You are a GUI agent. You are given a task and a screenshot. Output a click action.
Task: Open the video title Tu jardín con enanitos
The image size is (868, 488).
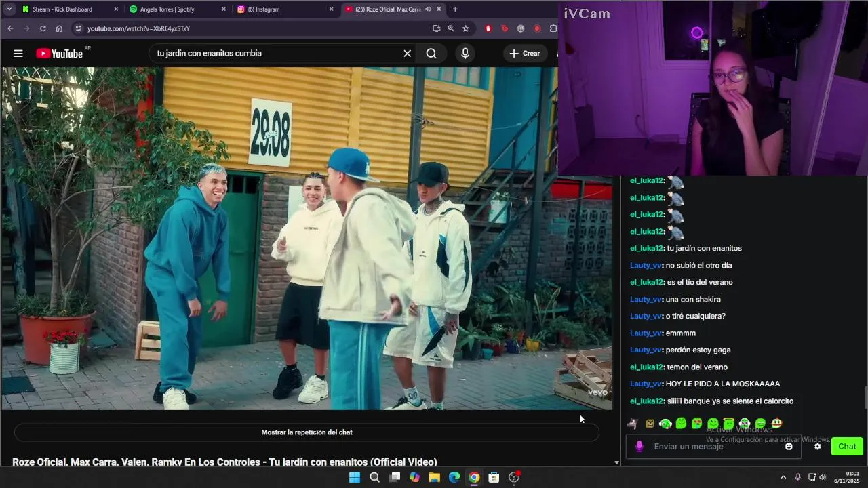click(224, 462)
